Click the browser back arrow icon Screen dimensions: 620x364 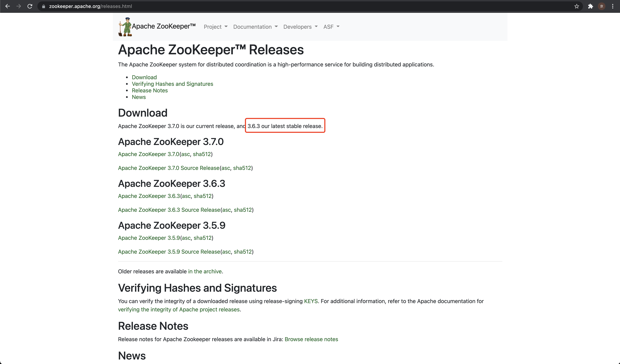pos(7,6)
